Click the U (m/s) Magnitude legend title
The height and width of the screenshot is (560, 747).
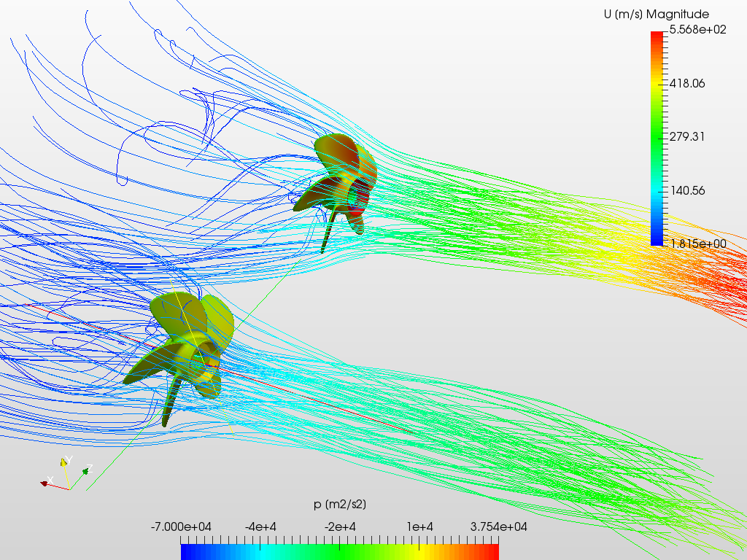(x=656, y=15)
